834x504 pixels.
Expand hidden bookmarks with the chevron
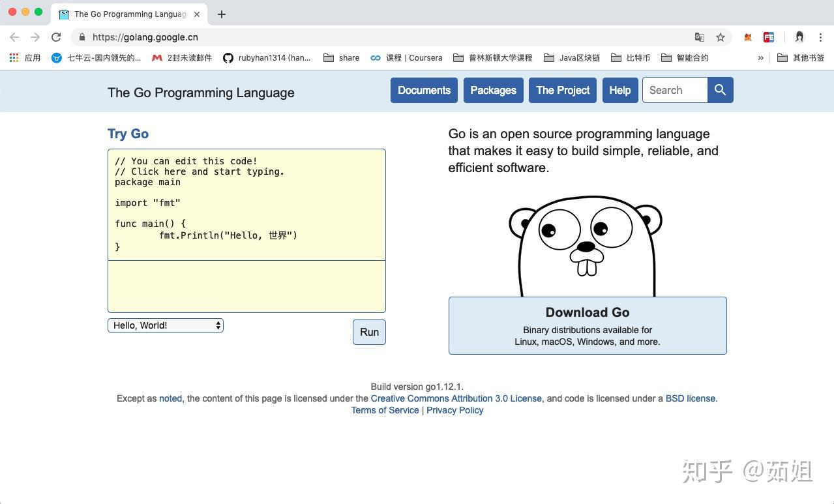760,57
